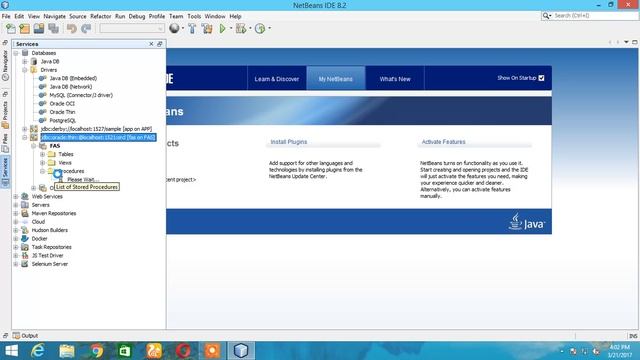Click the New File toolbar icon
This screenshot has height=360, width=640.
pos(11,29)
